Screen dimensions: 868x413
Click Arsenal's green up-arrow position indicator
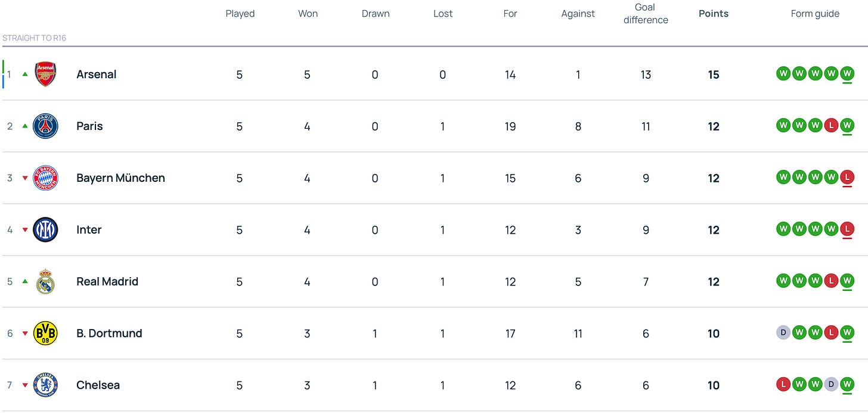25,74
